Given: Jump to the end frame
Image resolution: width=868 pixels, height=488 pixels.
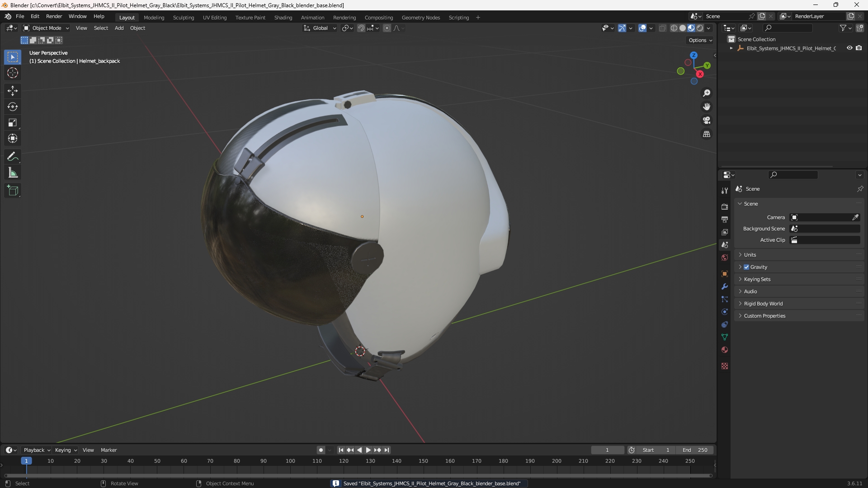Looking at the screenshot, I should tap(387, 450).
